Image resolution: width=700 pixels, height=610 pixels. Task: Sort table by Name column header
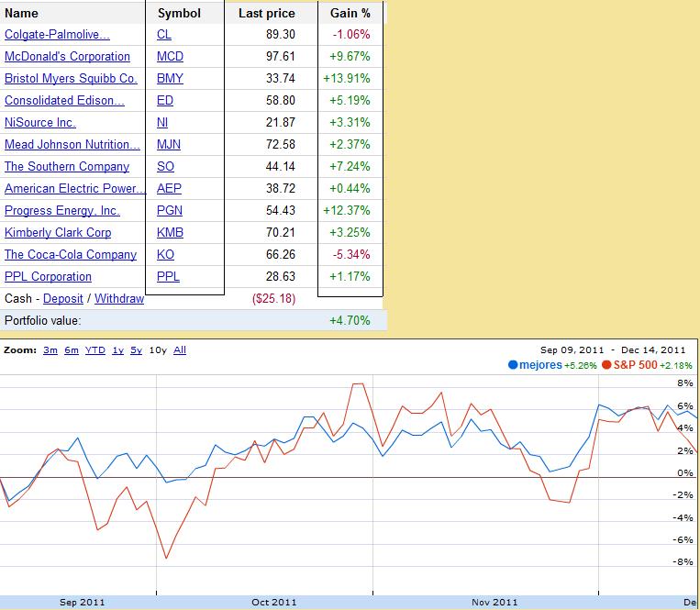21,14
